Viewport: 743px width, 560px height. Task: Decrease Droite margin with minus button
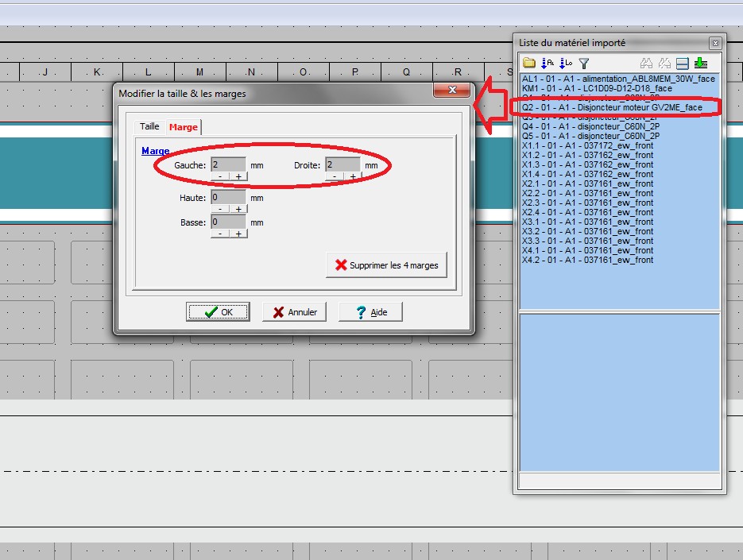(x=335, y=176)
